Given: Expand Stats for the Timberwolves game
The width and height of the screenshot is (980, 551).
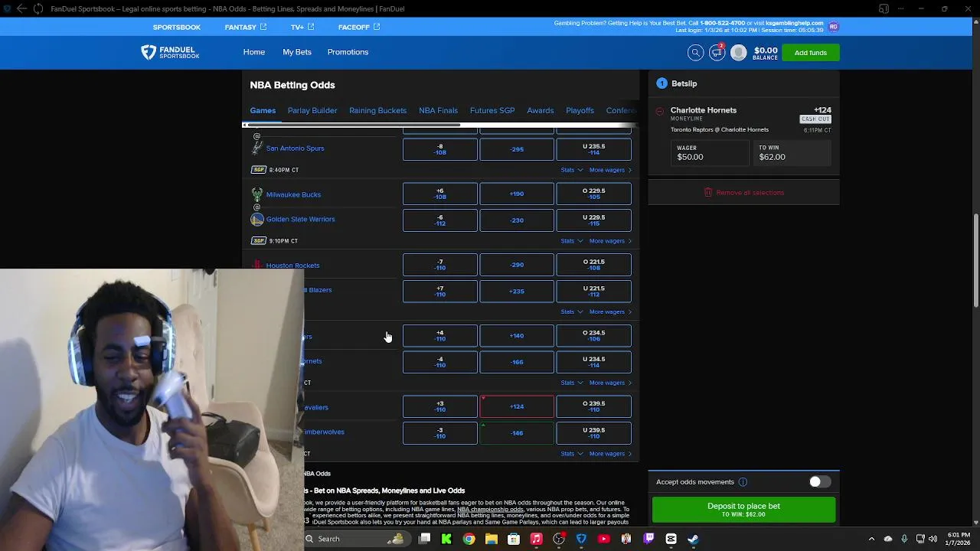Looking at the screenshot, I should pyautogui.click(x=572, y=454).
